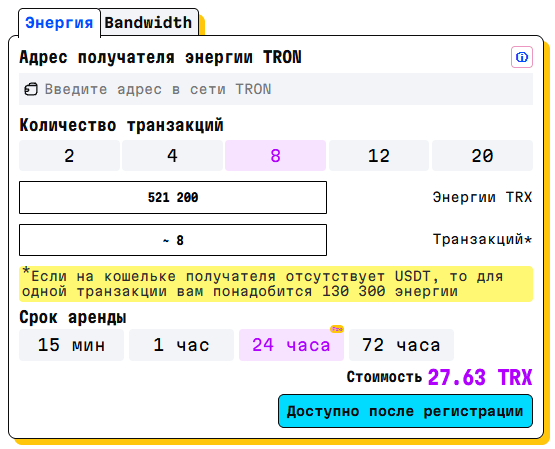
Task: Click the wallet icon in address field
Action: pyautogui.click(x=31, y=89)
